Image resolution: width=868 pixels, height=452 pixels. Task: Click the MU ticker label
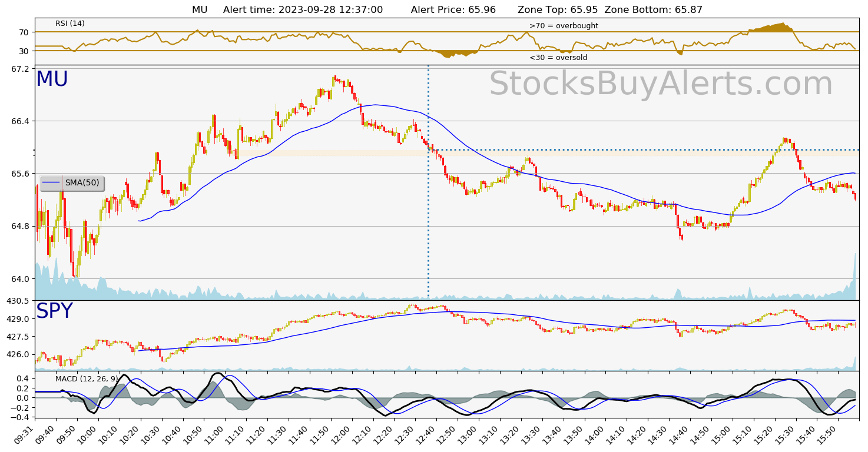pos(52,79)
